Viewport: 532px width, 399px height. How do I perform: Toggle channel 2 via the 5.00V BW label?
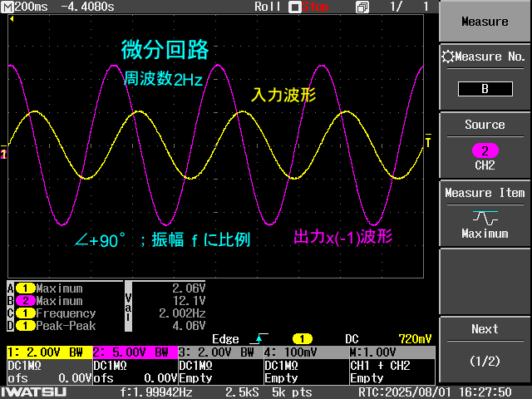(x=134, y=352)
